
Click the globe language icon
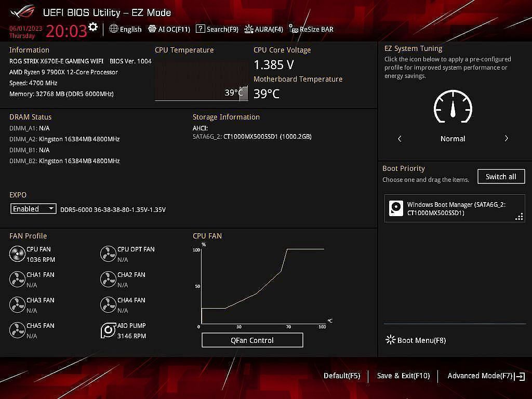pos(113,29)
